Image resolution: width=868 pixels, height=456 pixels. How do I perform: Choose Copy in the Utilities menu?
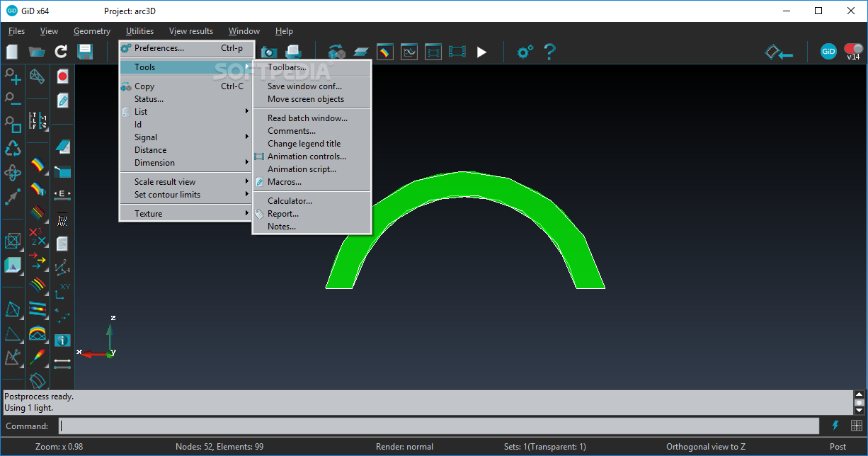click(186, 86)
